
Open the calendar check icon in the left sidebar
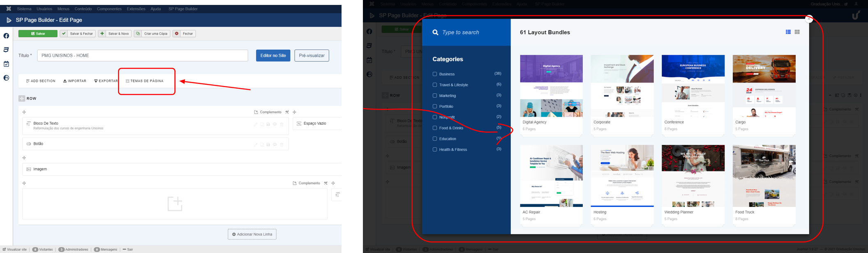click(6, 64)
